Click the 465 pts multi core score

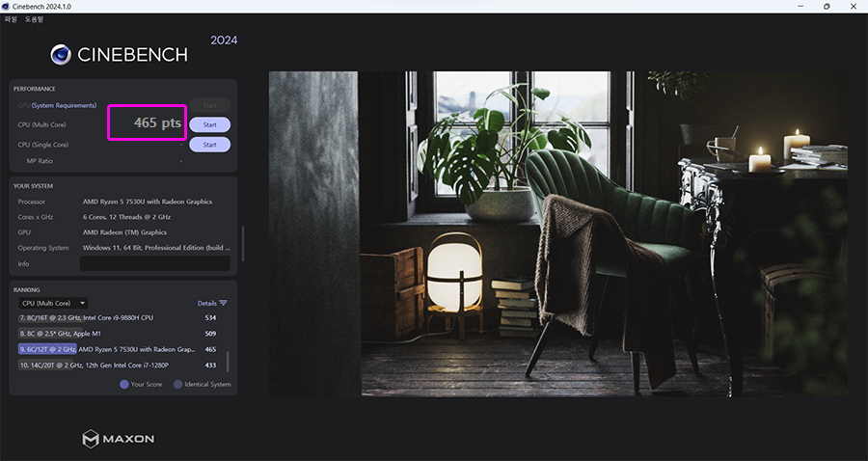(x=157, y=122)
